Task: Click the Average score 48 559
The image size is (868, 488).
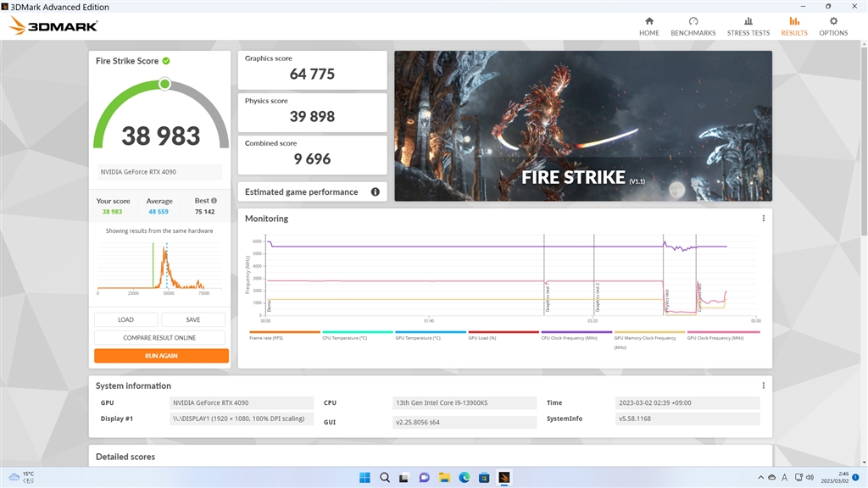Action: (x=159, y=212)
